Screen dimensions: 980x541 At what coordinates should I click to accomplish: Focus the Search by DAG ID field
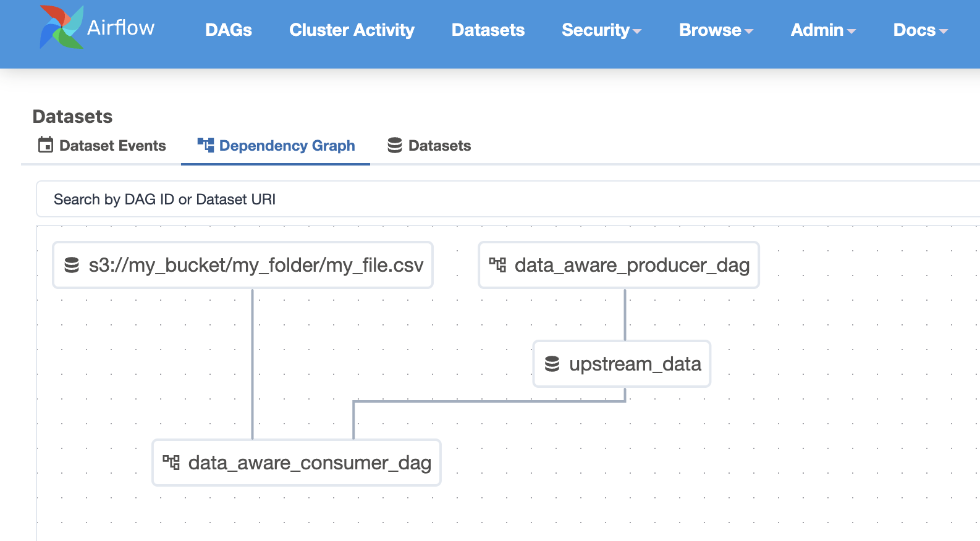pyautogui.click(x=508, y=199)
